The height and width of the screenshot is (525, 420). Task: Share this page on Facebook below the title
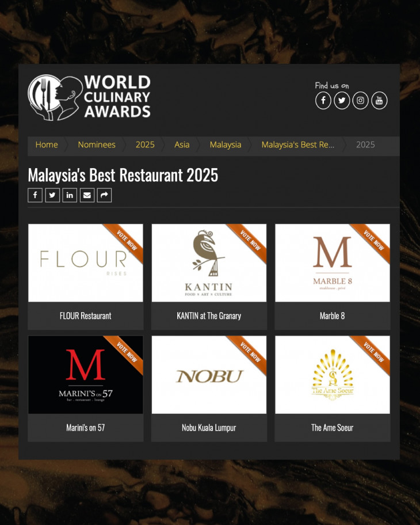(x=35, y=195)
